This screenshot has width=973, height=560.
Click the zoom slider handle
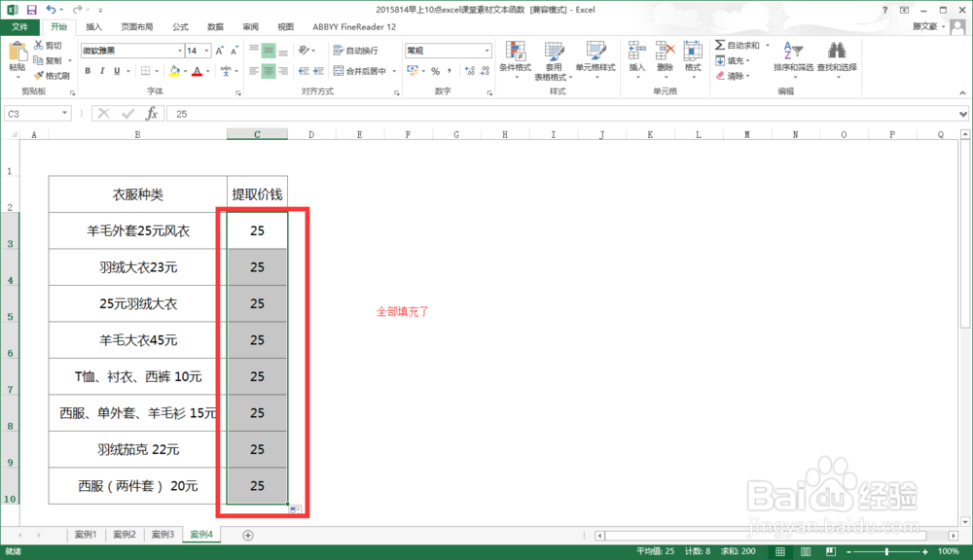pyautogui.click(x=886, y=551)
